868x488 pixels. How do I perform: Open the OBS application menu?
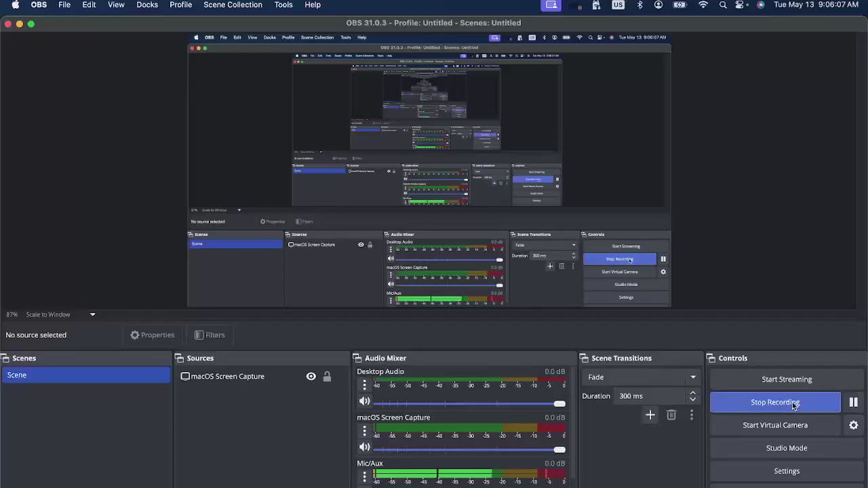pyautogui.click(x=39, y=5)
